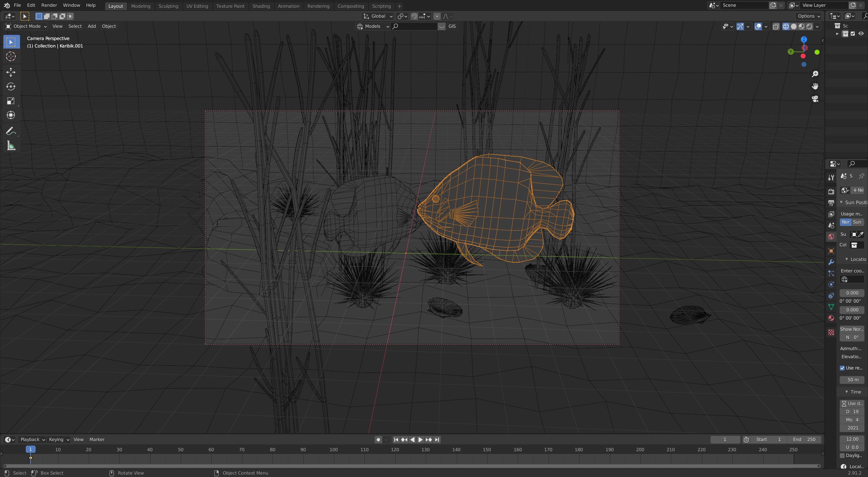Viewport: 868px width, 477px height.
Task: Switch to the Shading workspace tab
Action: [261, 6]
